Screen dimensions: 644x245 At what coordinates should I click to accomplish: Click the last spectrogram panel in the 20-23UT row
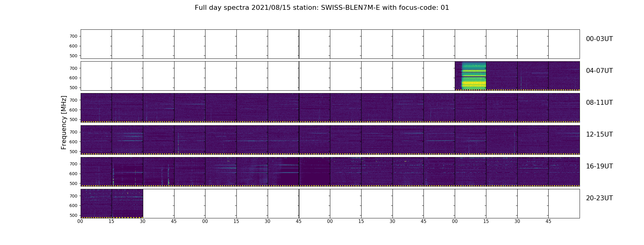click(127, 203)
